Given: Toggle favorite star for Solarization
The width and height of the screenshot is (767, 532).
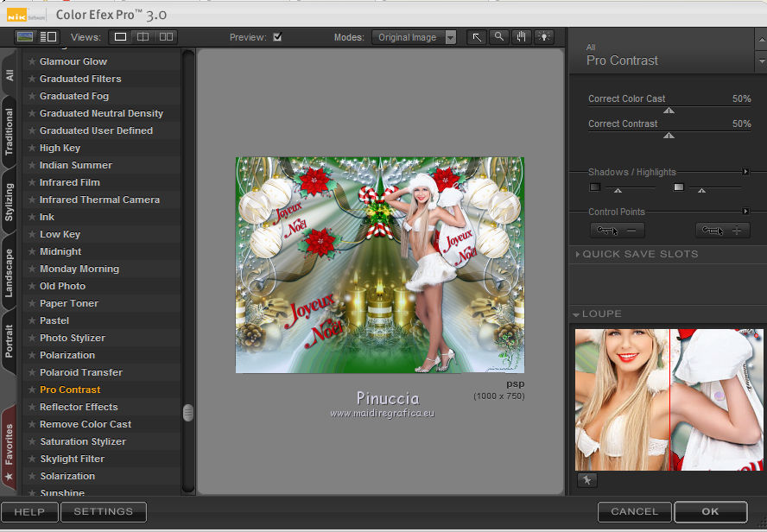Looking at the screenshot, I should click(32, 476).
